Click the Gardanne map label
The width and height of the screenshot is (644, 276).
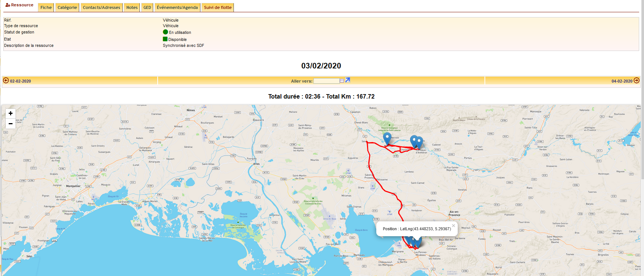[x=460, y=238]
